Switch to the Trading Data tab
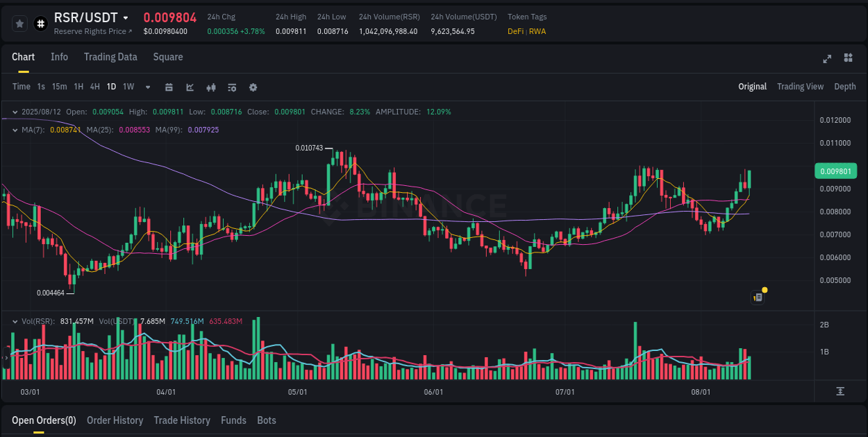868x437 pixels. tap(110, 57)
